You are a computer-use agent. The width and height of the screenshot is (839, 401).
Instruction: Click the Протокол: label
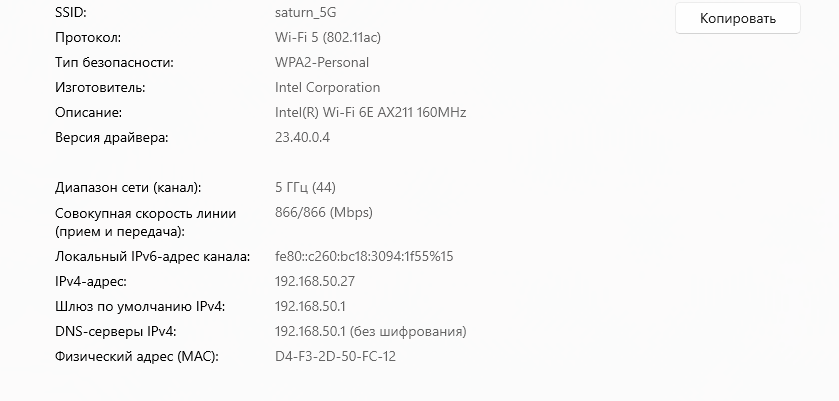click(88, 37)
